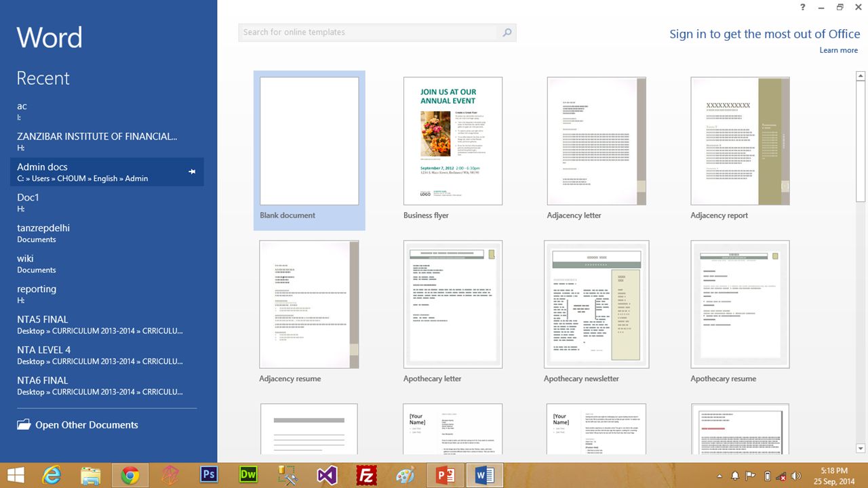Choose the Adjacency report template

pos(741,148)
